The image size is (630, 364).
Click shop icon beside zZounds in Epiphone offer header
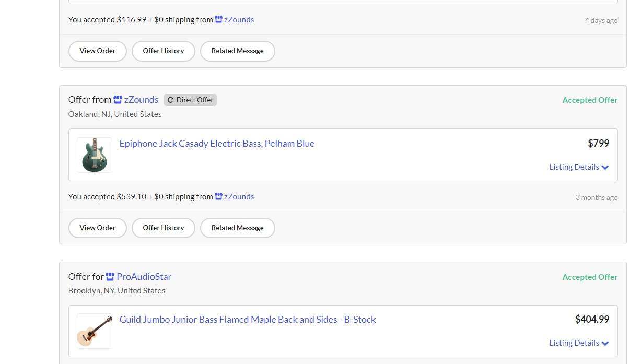(x=118, y=100)
